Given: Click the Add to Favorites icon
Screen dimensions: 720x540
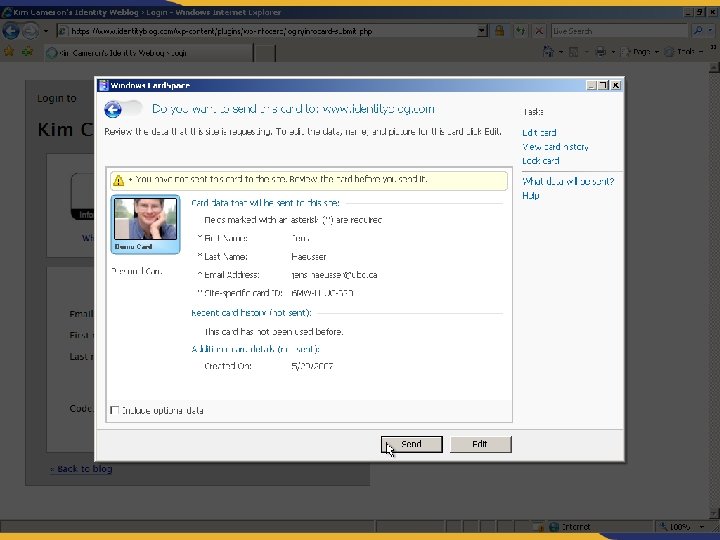Looking at the screenshot, I should click(28, 52).
